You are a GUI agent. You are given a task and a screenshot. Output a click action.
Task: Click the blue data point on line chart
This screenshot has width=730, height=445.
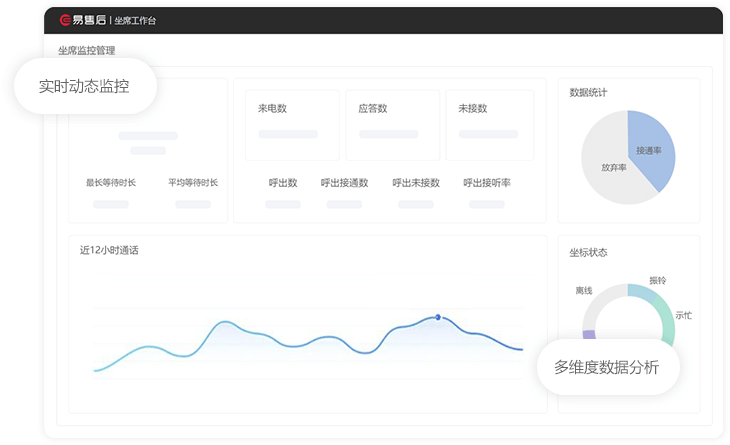click(x=438, y=317)
